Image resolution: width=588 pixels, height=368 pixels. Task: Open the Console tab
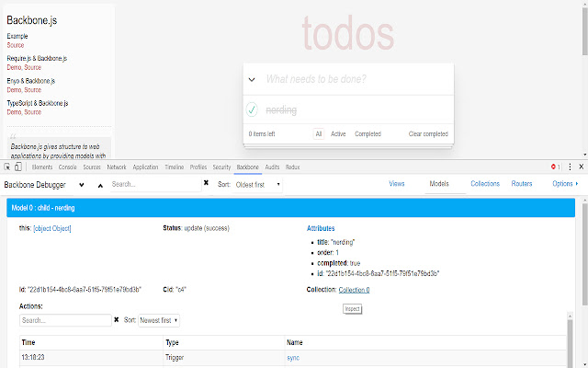click(67, 167)
